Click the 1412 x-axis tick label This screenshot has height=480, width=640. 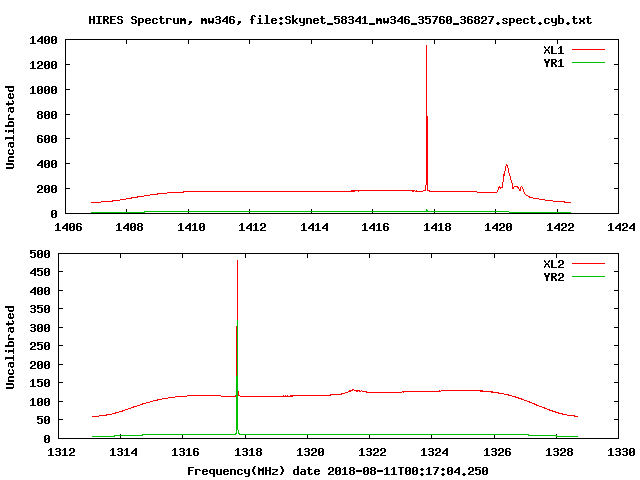coord(252,227)
